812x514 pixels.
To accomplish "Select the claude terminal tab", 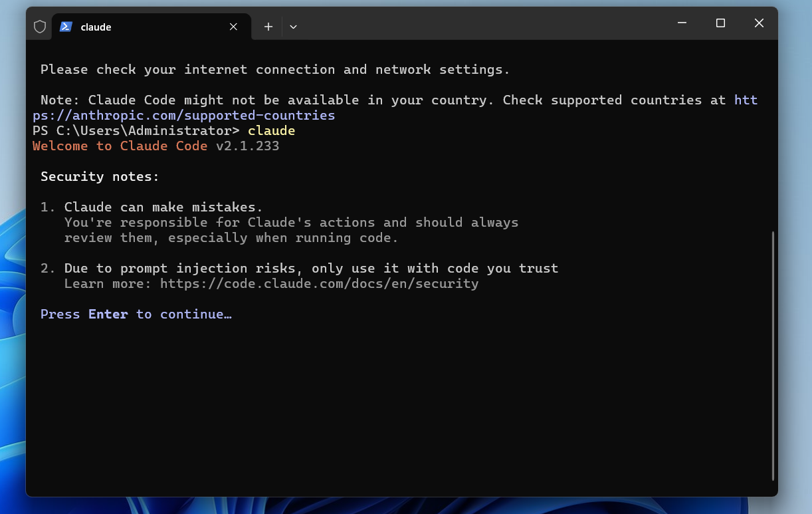I will (152, 27).
